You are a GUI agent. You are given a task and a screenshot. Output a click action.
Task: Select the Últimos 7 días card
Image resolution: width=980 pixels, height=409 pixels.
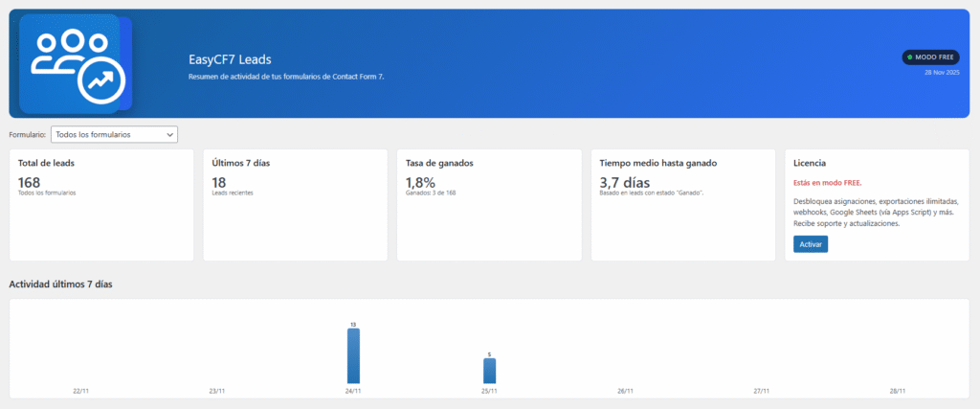coord(295,204)
